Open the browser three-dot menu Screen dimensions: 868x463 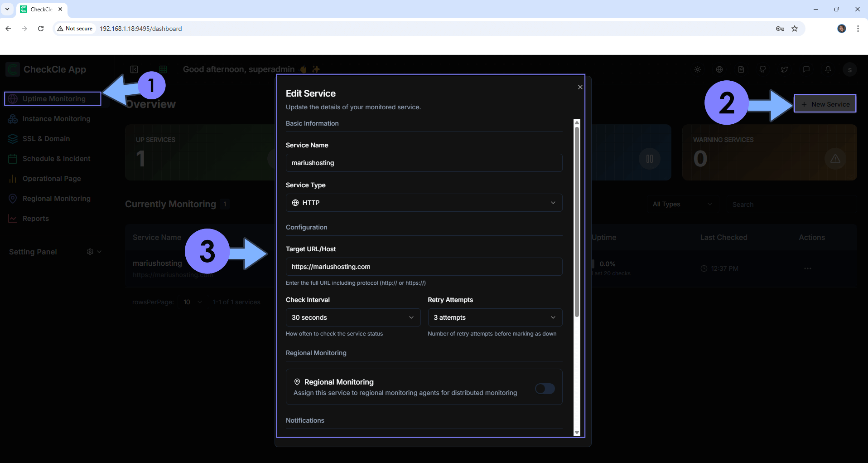pyautogui.click(x=858, y=29)
